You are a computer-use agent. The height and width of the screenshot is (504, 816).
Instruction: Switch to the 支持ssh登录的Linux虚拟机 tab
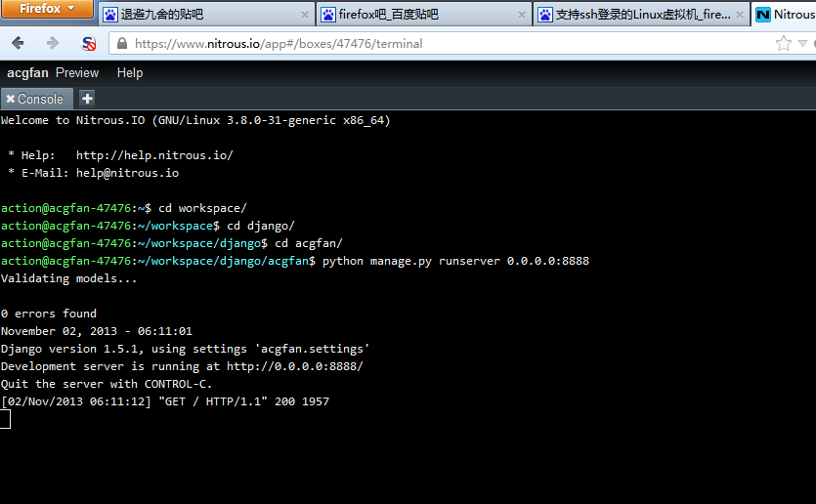pyautogui.click(x=641, y=15)
